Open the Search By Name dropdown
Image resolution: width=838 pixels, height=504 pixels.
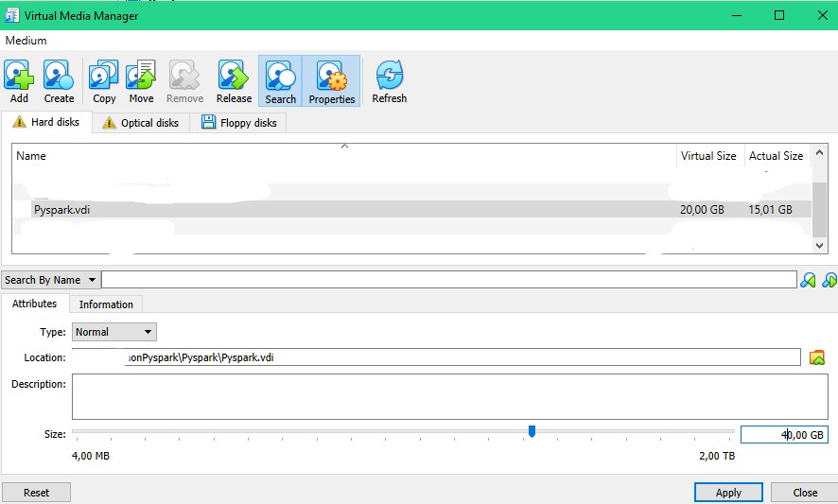[x=50, y=280]
